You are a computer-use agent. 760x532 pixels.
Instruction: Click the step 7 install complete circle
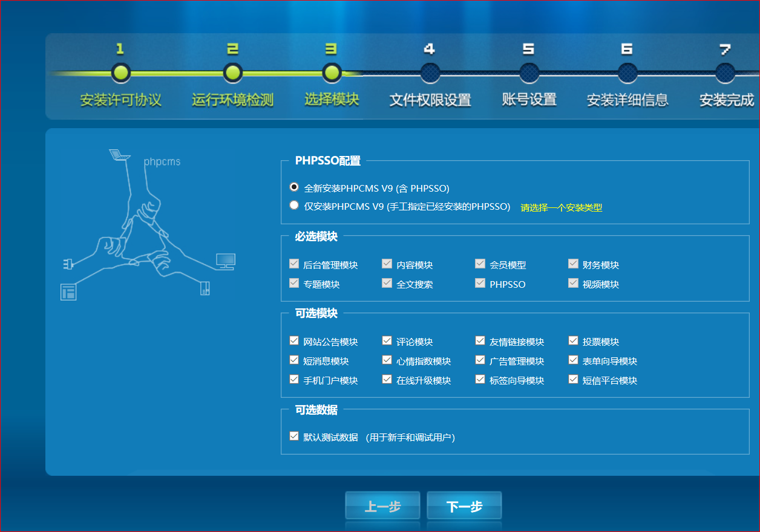click(725, 73)
